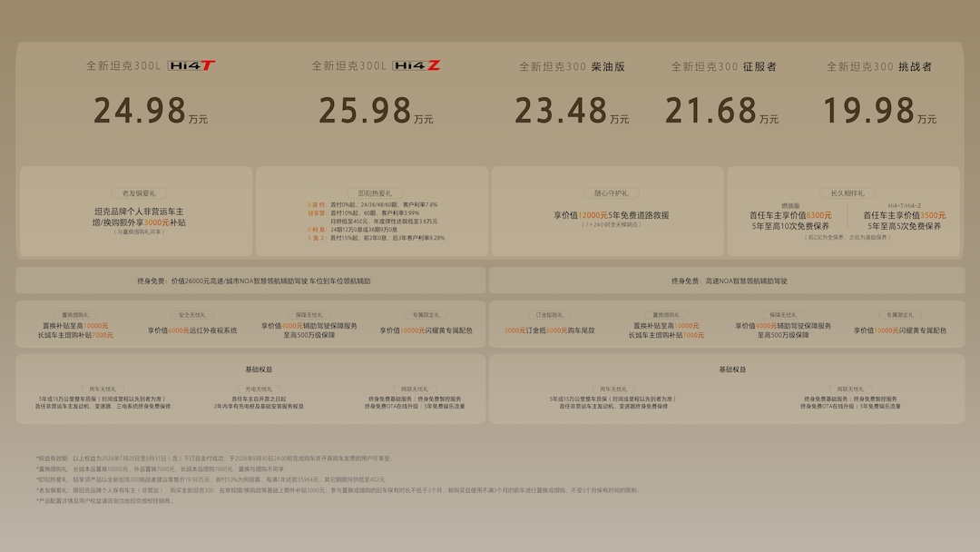This screenshot has height=552, width=980.
Task: Select the 25.98万元 price figure
Action: pos(376,111)
